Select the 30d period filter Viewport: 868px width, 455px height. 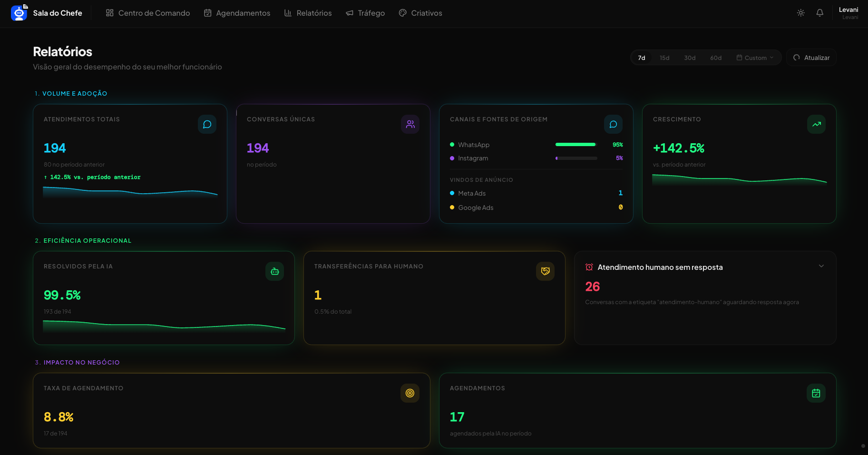tap(690, 58)
